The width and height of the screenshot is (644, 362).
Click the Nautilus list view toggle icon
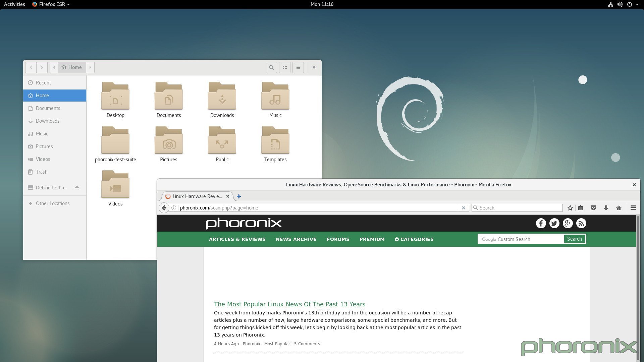[284, 67]
